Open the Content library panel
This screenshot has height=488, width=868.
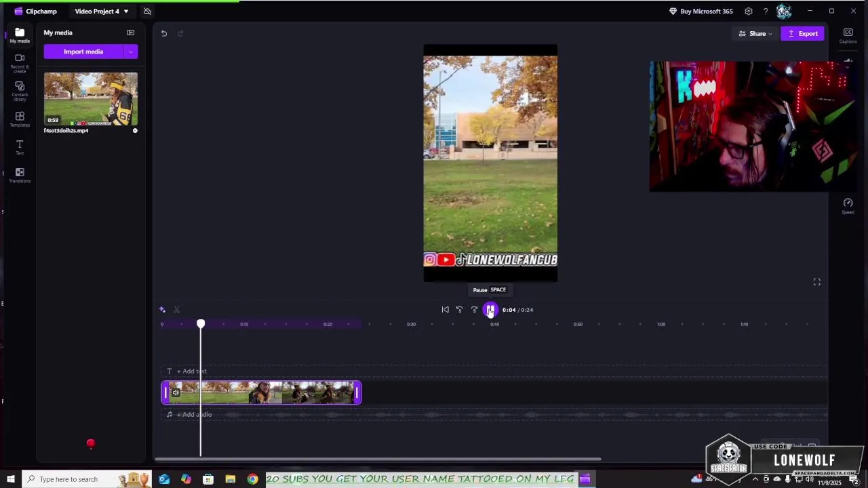[x=20, y=91]
